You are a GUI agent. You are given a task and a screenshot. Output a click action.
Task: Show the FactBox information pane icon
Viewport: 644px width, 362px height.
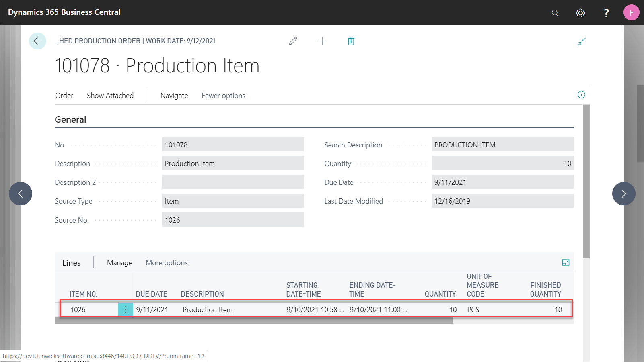pos(581,95)
